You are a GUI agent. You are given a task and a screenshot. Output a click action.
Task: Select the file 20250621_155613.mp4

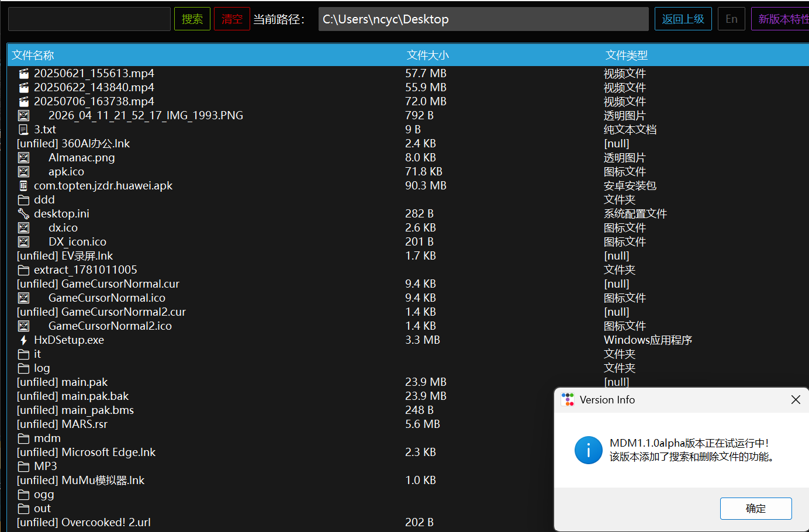pos(94,74)
